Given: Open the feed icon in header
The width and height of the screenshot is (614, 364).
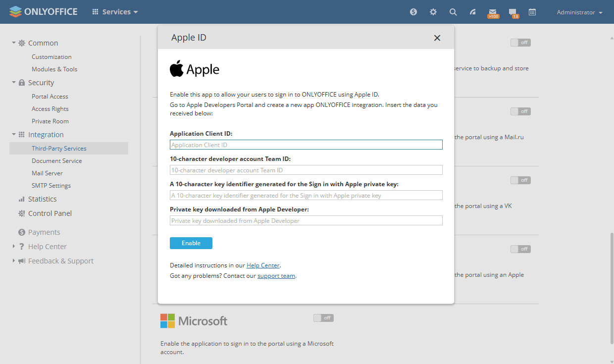Looking at the screenshot, I should [x=473, y=12].
